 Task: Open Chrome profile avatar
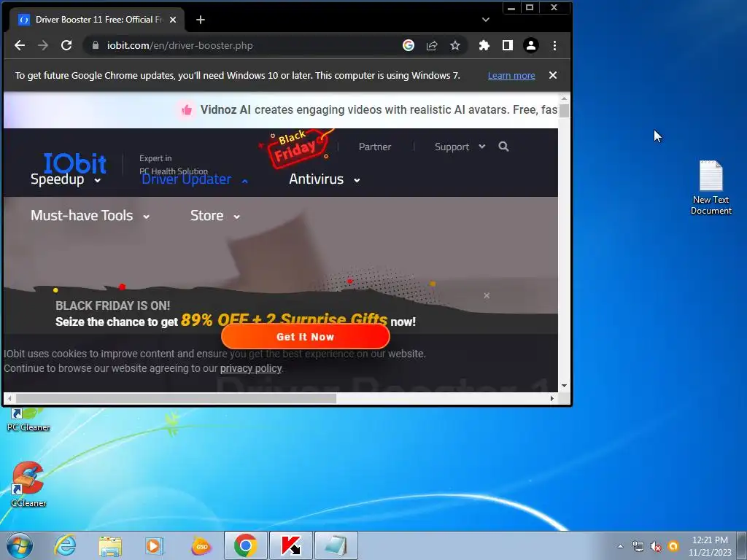[531, 45]
